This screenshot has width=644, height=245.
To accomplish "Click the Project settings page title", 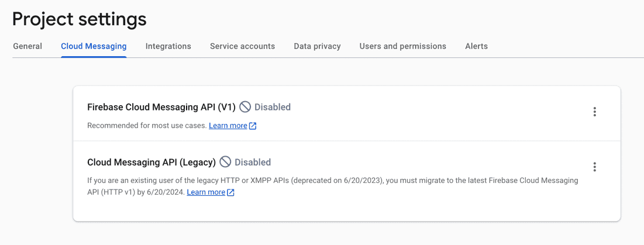I will pos(79,19).
